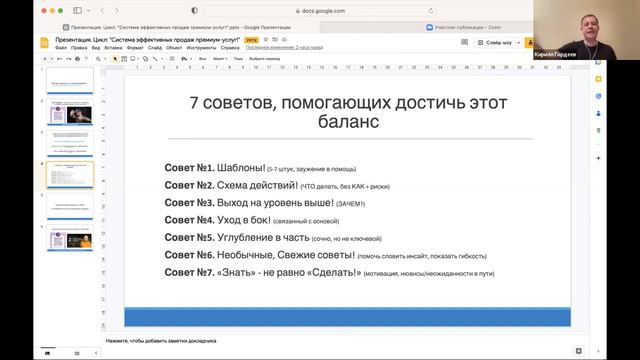Open the Слайд menu

[x=155, y=48]
